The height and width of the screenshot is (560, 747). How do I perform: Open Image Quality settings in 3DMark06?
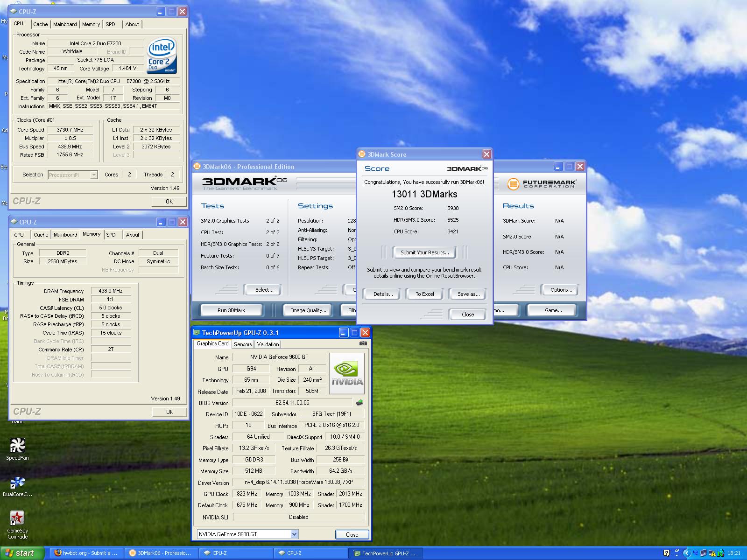[308, 310]
